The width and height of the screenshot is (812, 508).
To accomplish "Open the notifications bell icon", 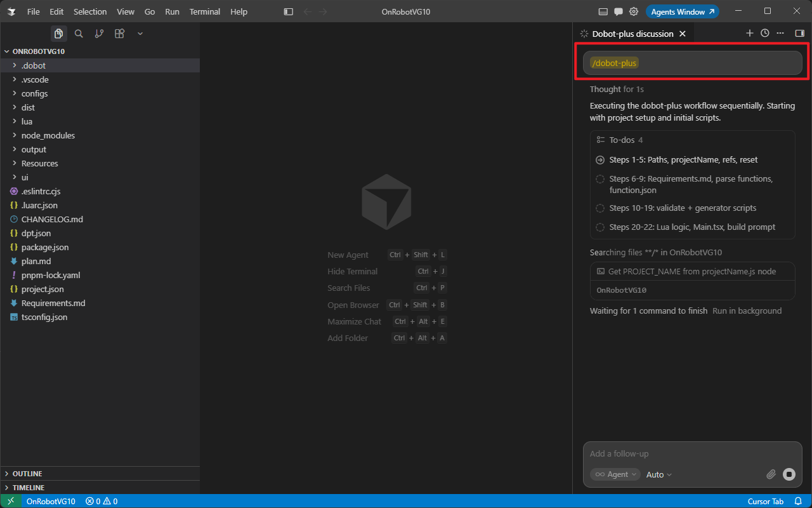I will (798, 501).
